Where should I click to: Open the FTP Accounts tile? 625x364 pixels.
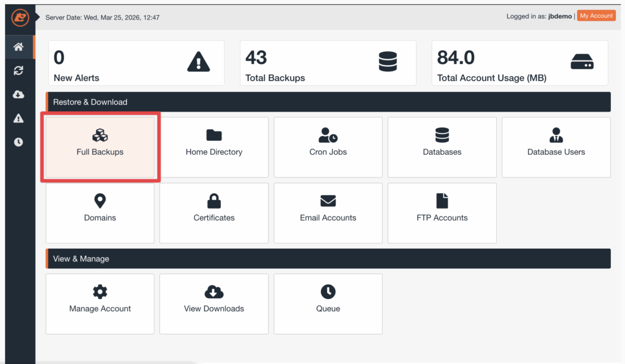tap(442, 213)
